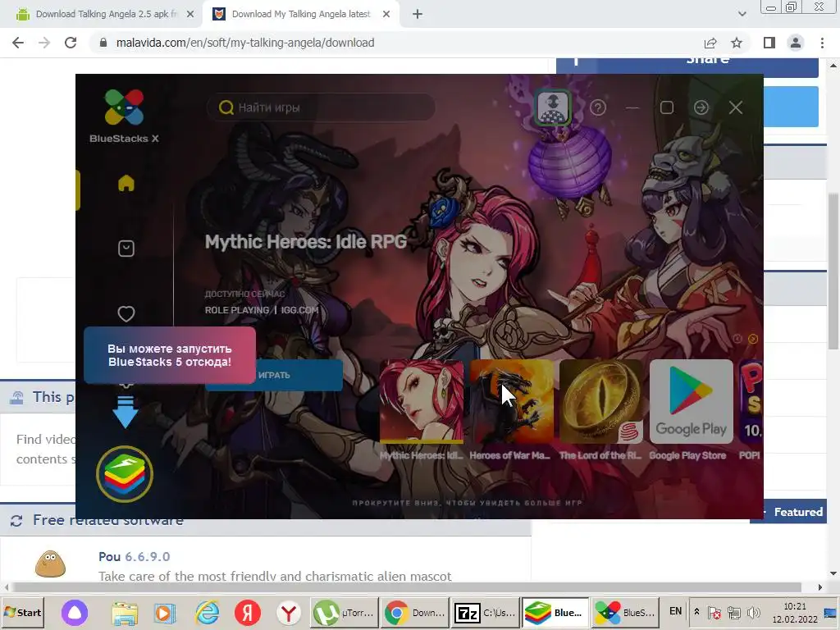Click the BlueStacks sign-in arrow icon
Viewport: 840px width, 630px height.
click(701, 107)
